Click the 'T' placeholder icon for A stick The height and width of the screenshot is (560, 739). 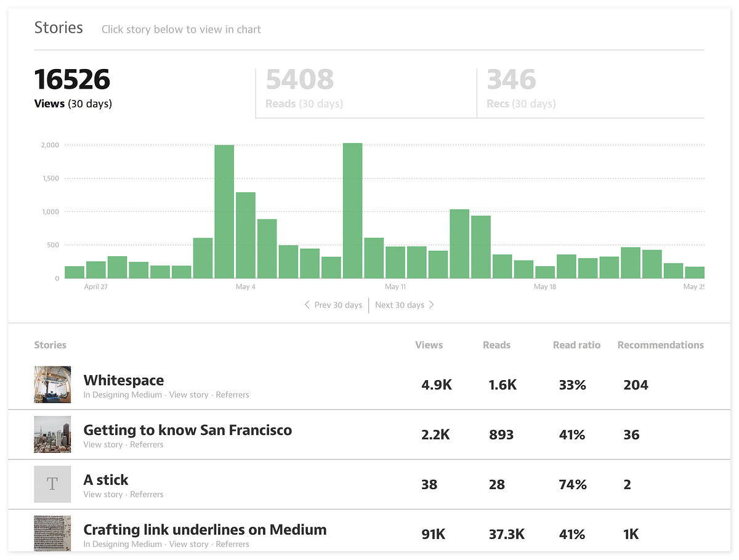tap(52, 484)
